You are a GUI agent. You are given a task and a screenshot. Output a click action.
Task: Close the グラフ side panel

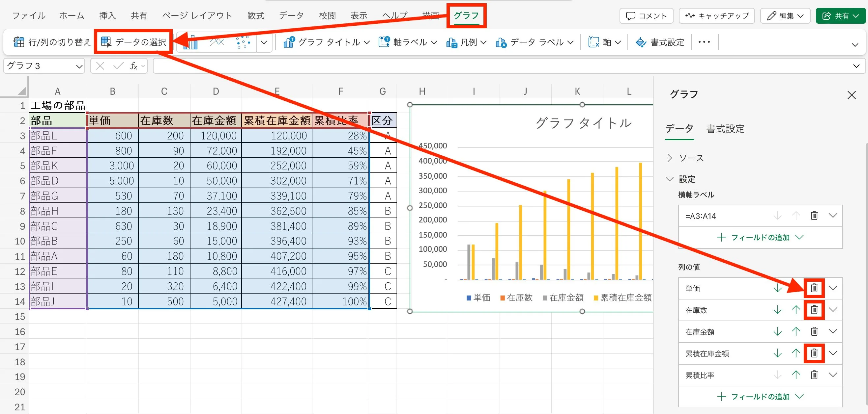point(851,95)
